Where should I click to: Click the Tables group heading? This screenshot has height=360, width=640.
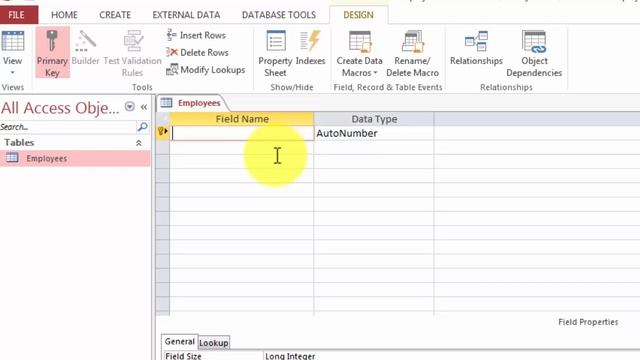click(x=19, y=143)
